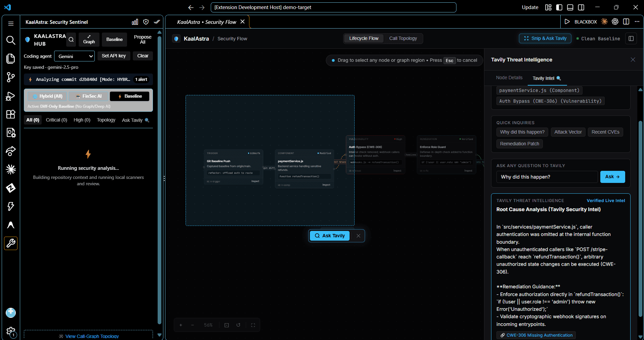Screen dimensions: 644x340
Task: Switch mode to Hybrid (All)
Action: click(x=47, y=96)
